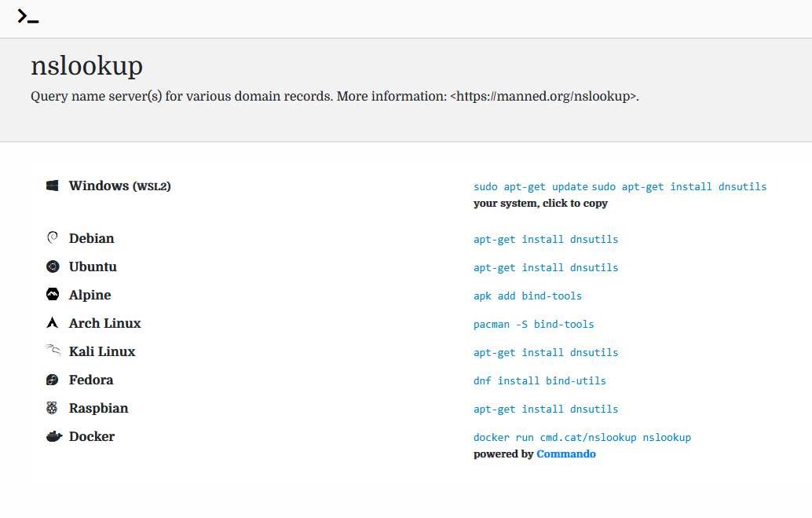
Task: Click the Docker whale icon
Action: (54, 436)
